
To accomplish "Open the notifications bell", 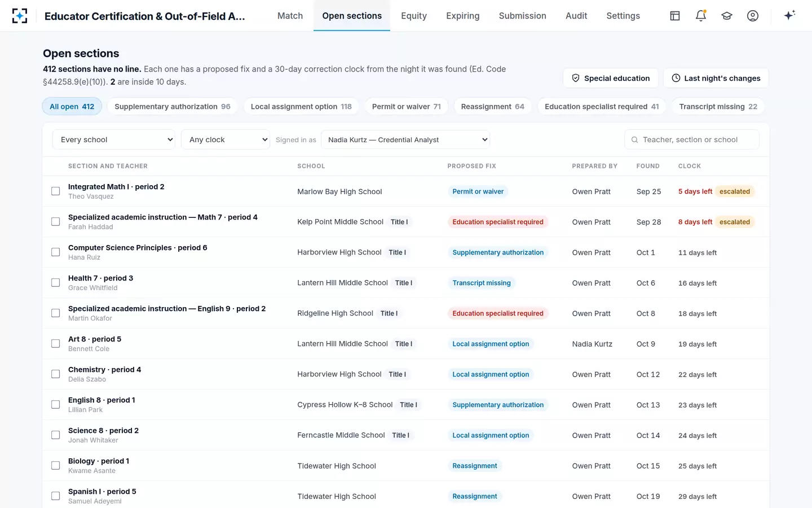I will (x=701, y=16).
